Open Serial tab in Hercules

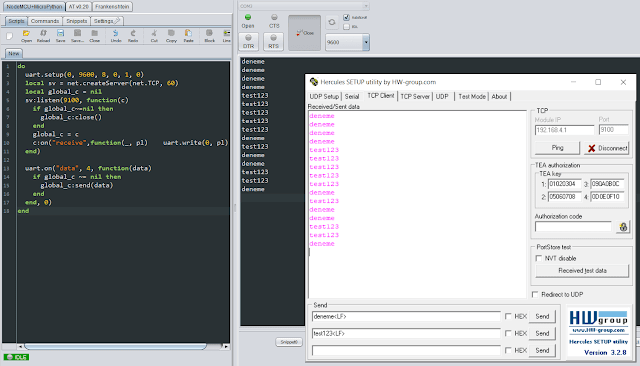tap(352, 96)
